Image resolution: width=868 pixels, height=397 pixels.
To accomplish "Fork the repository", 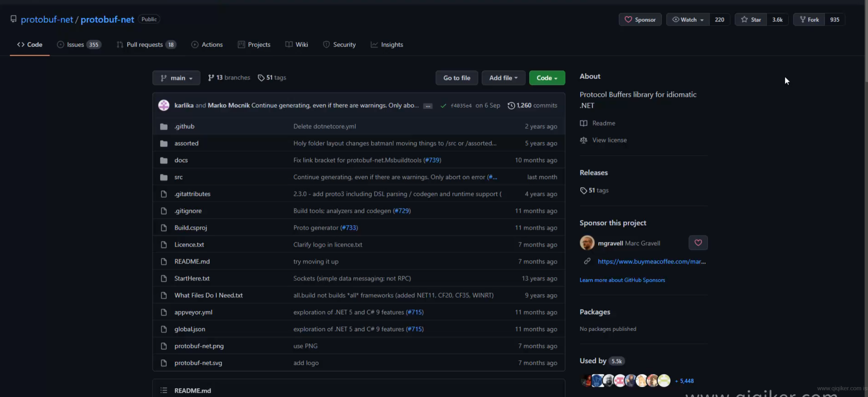I will click(x=809, y=19).
